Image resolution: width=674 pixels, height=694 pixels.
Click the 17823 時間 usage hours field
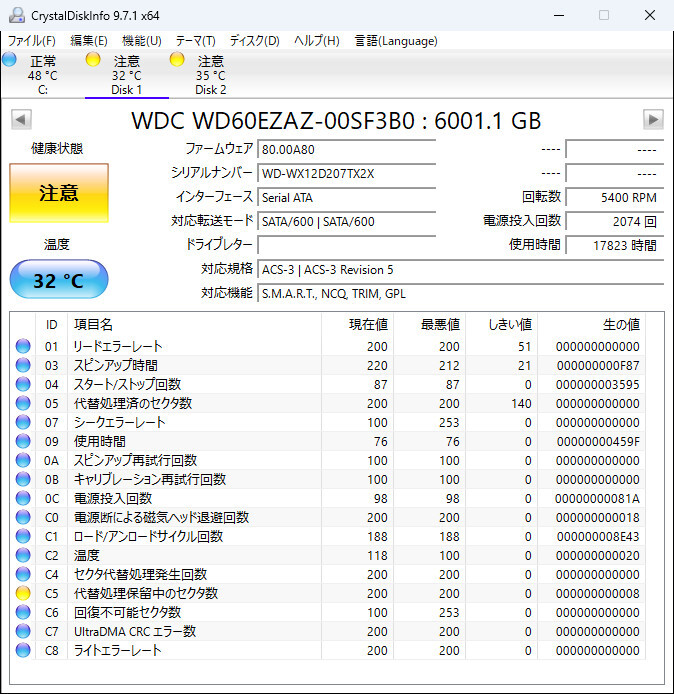pyautogui.click(x=615, y=245)
